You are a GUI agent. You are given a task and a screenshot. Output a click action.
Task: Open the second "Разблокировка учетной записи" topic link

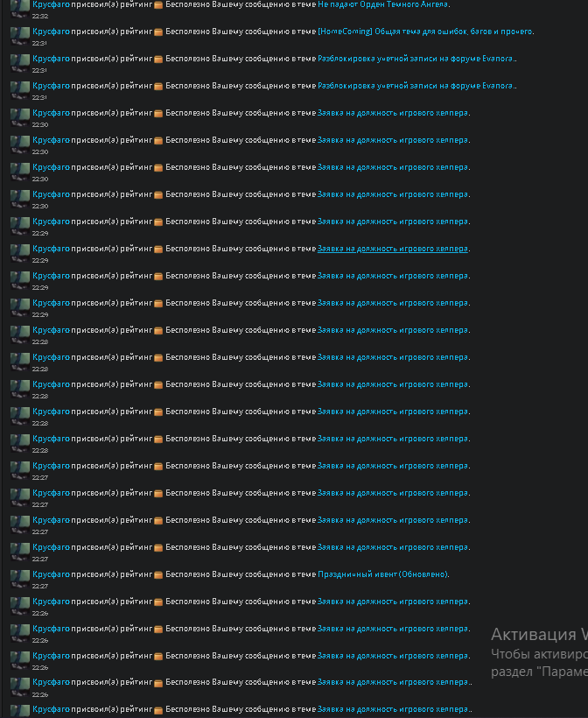[x=415, y=86]
